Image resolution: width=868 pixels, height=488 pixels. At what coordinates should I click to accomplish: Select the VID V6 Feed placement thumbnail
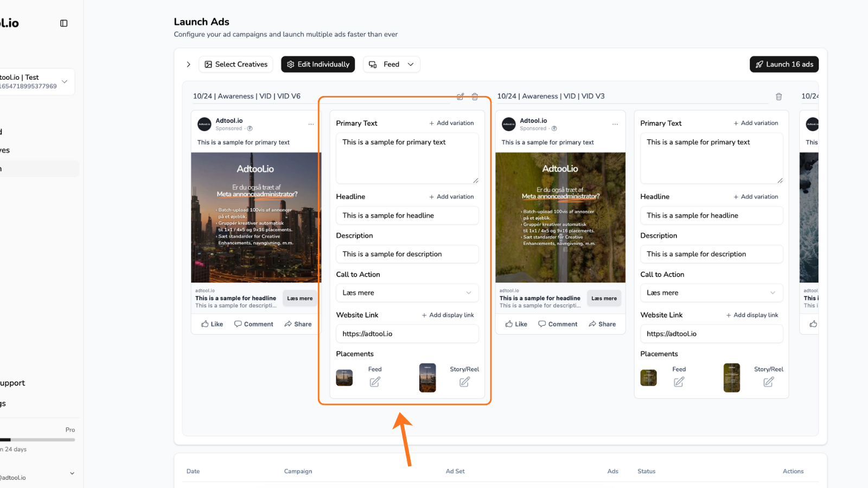click(344, 378)
